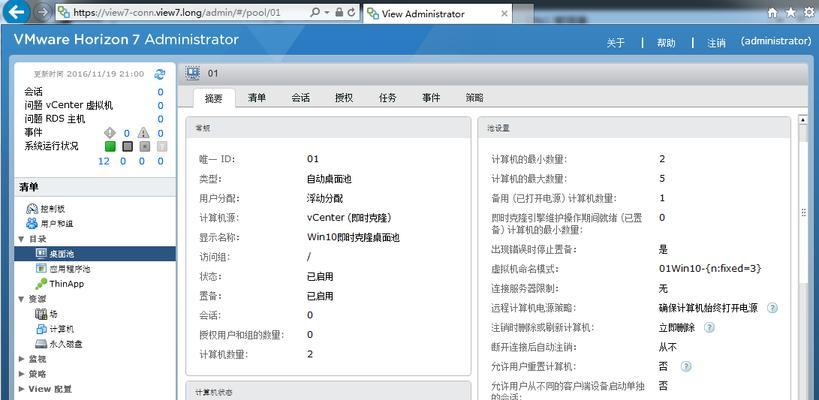The image size is (819, 400).
Task: Click the naming pattern 01Win10-{n:fixed=3}
Action: (x=710, y=269)
